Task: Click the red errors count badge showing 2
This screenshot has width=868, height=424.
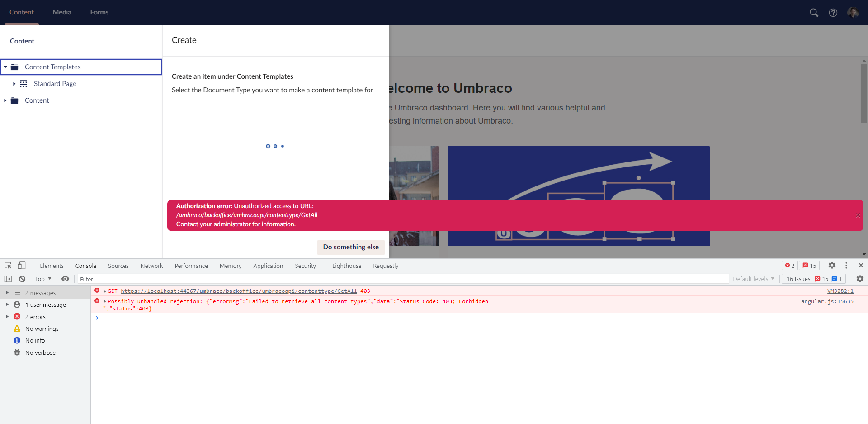Action: 790,266
